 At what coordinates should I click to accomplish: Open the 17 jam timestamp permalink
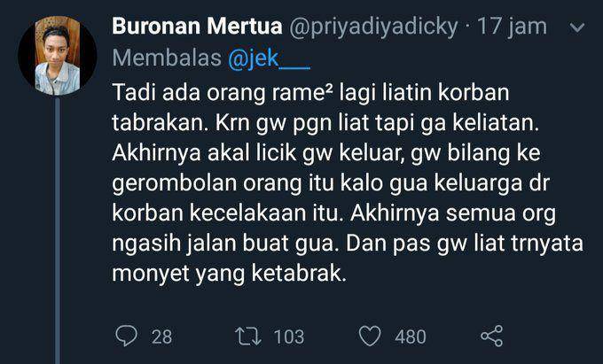click(512, 26)
